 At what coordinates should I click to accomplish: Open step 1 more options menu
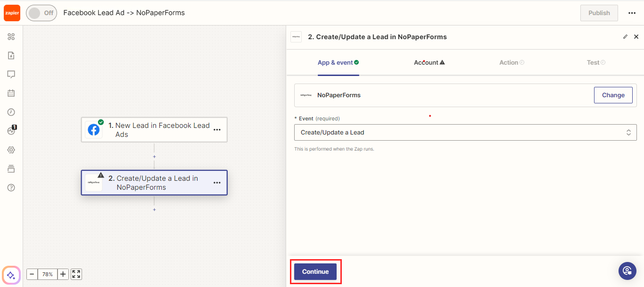(x=217, y=130)
